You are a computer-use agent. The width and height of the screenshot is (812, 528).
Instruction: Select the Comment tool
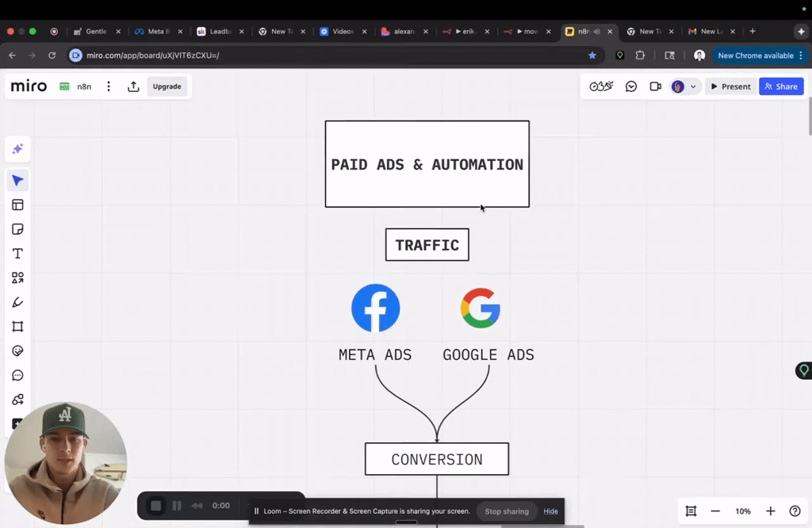coord(17,375)
